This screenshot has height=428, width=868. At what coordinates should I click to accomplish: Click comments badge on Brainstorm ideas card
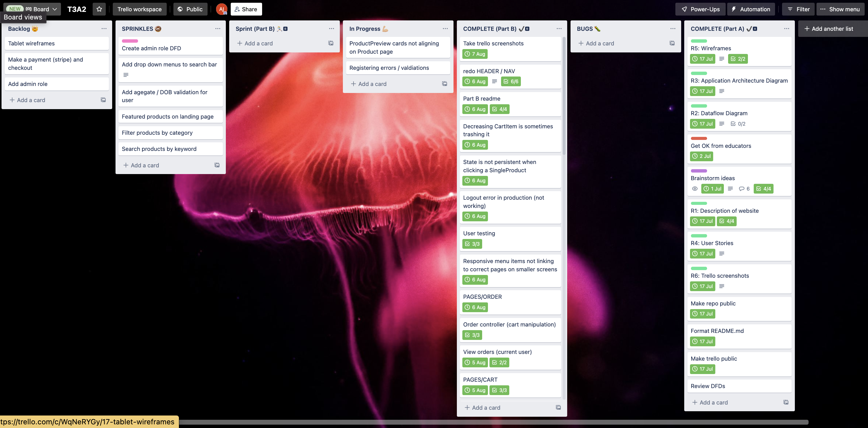(744, 189)
